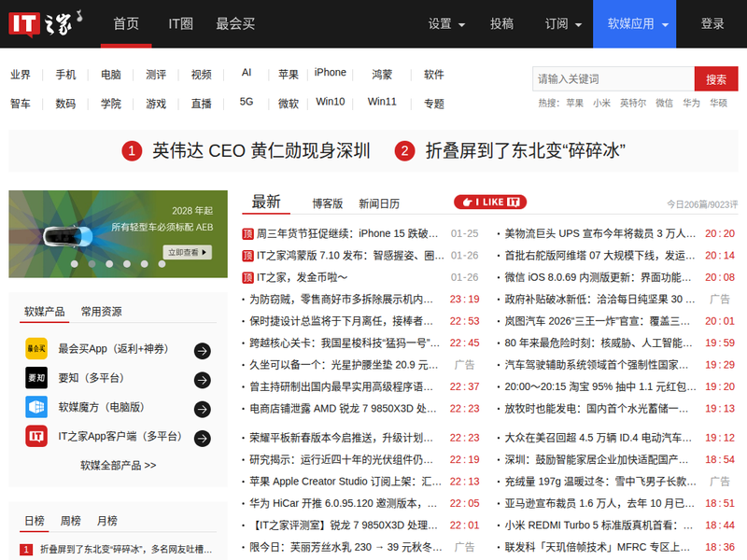Click the IT之家App red client icon
Screen dimensions: 747x560
(x=36, y=437)
